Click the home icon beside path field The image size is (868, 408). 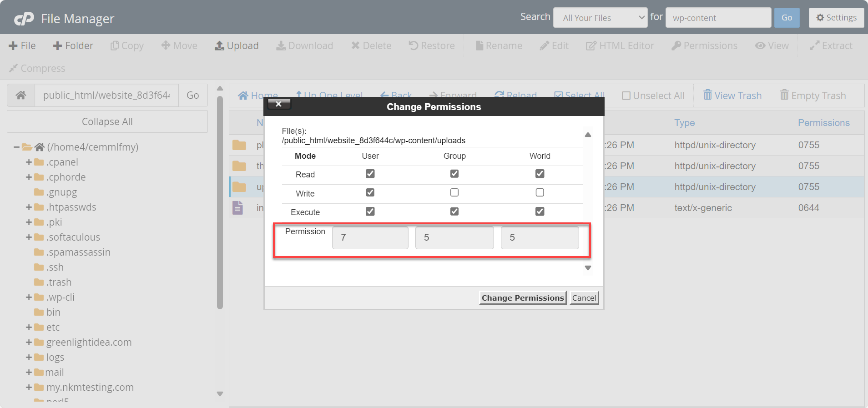coord(21,96)
